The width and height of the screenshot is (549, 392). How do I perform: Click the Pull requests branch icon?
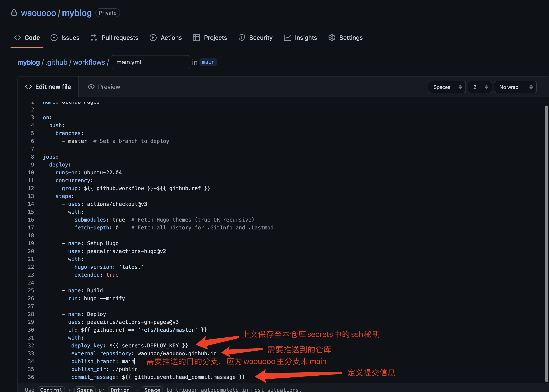(94, 38)
